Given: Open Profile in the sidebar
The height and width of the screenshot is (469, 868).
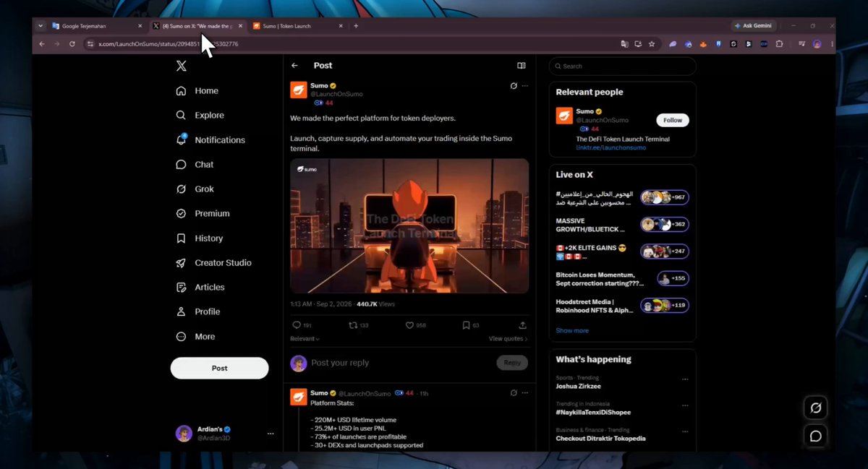Looking at the screenshot, I should pos(197,312).
